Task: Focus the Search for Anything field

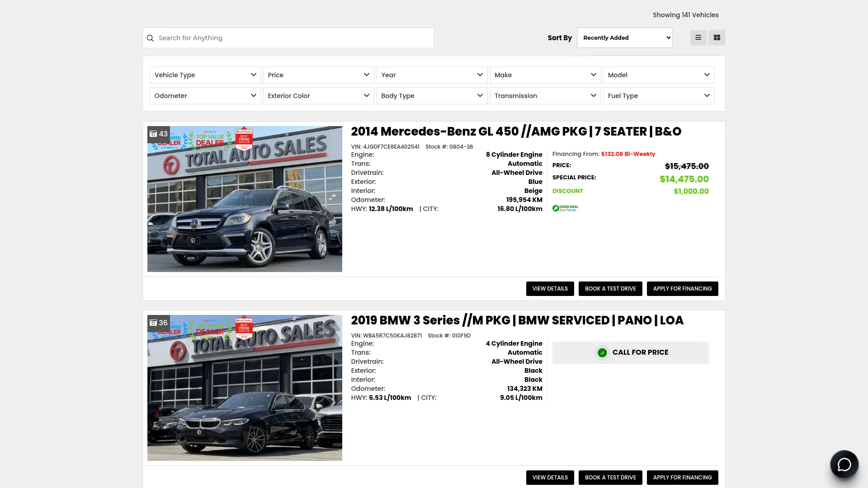Action: click(288, 38)
